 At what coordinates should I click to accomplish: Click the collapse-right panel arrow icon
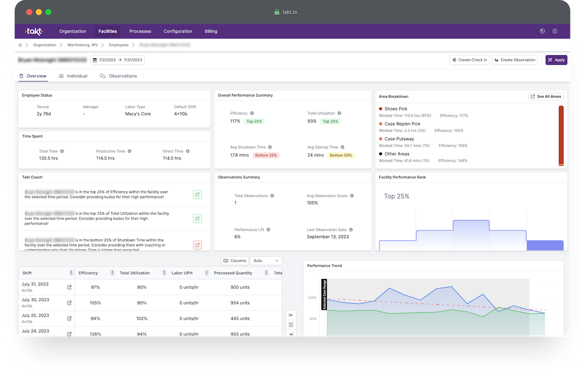[291, 334]
